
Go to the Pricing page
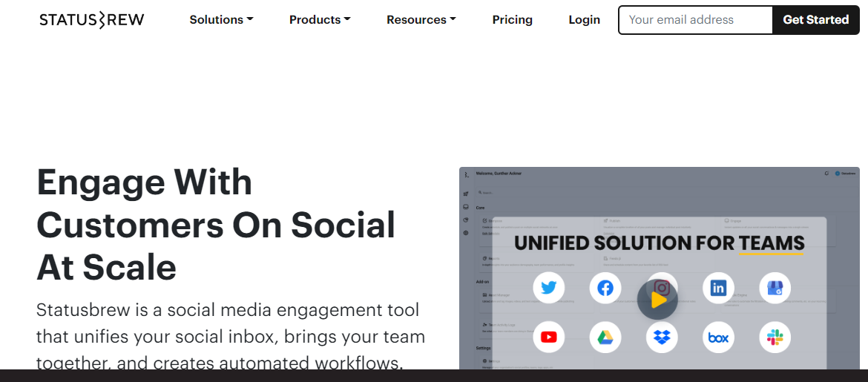(513, 20)
